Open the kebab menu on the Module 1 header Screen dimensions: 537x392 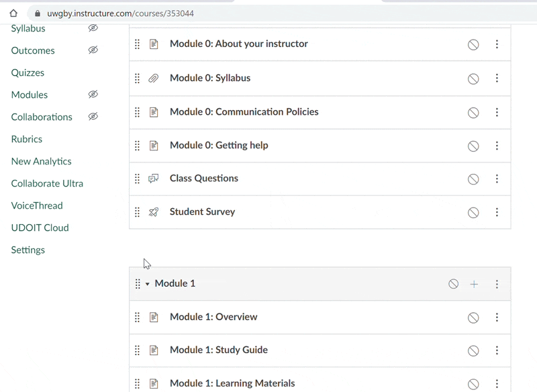tap(497, 283)
